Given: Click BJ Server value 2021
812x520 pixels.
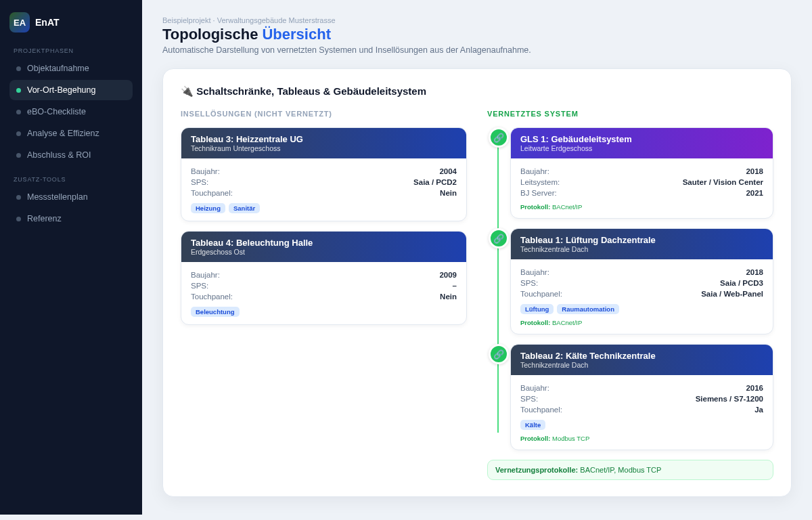Looking at the screenshot, I should pos(754,193).
